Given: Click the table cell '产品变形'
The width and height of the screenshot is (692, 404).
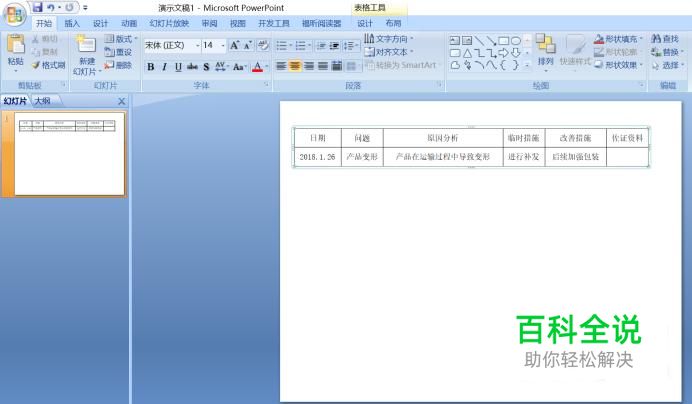Looking at the screenshot, I should click(x=362, y=157).
